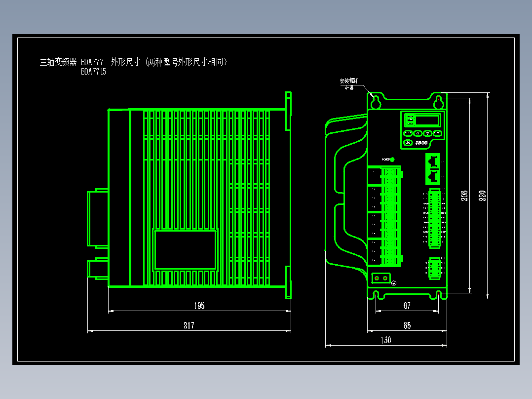The width and height of the screenshot is (532, 399).
Task: Click the up-triangle key on the drive keypad
Action: (x=418, y=133)
